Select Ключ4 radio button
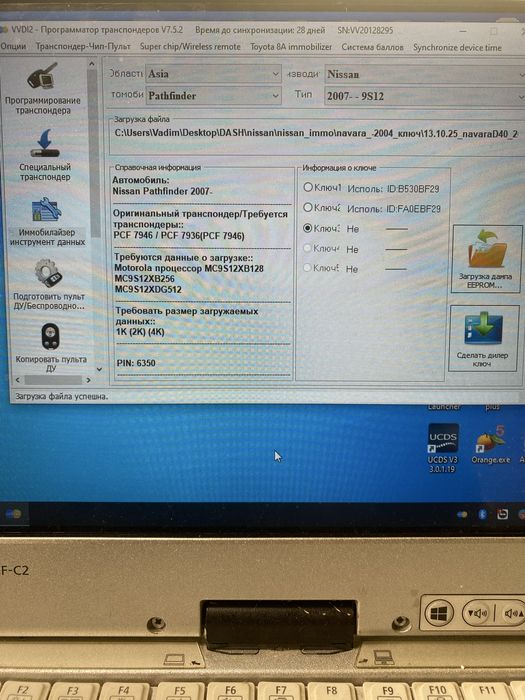This screenshot has width=525, height=700. [307, 248]
